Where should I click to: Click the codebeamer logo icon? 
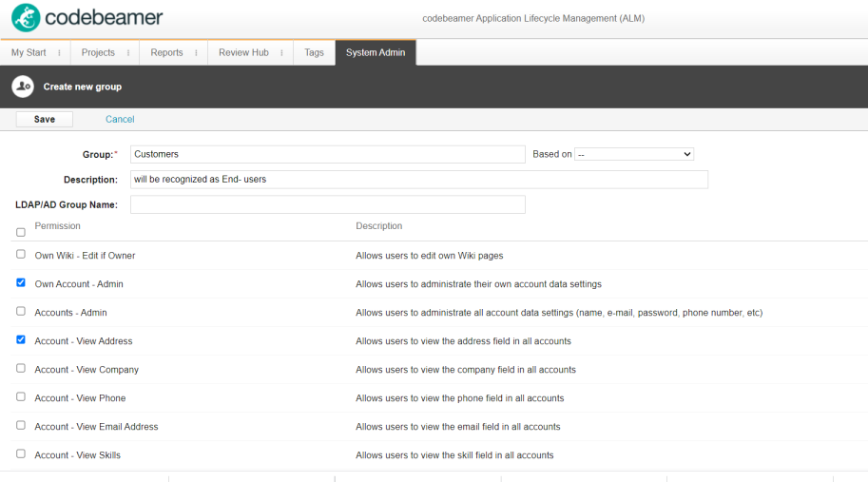pyautogui.click(x=26, y=18)
